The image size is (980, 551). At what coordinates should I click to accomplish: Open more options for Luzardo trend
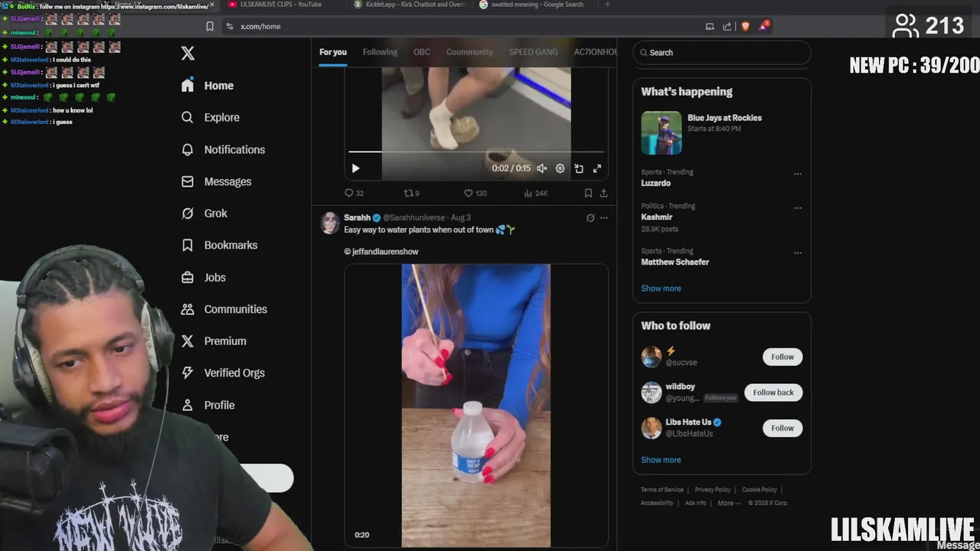pos(798,174)
